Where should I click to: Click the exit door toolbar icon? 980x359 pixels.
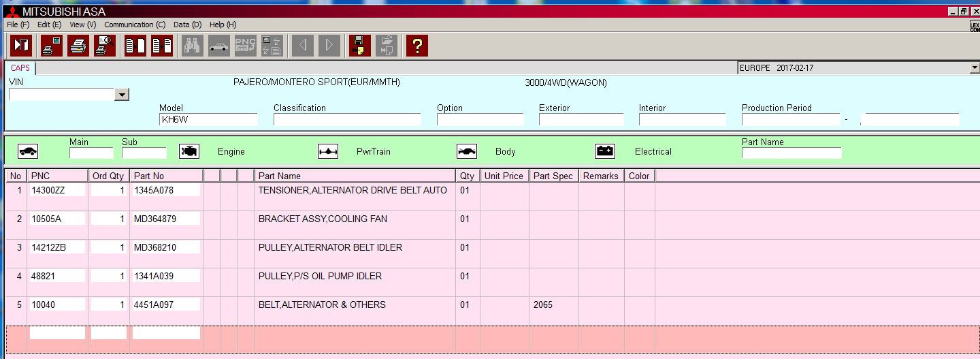coord(22,46)
